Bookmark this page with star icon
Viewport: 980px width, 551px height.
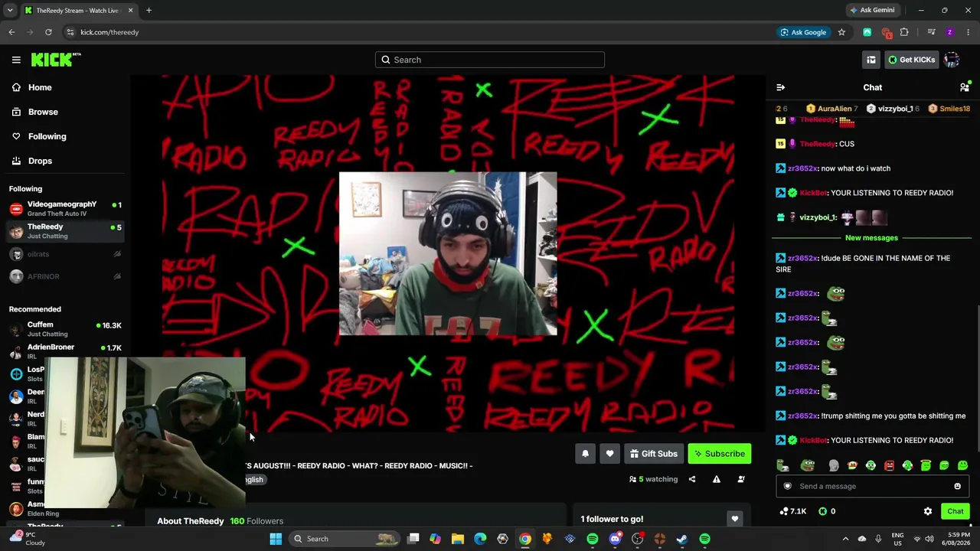click(x=841, y=32)
